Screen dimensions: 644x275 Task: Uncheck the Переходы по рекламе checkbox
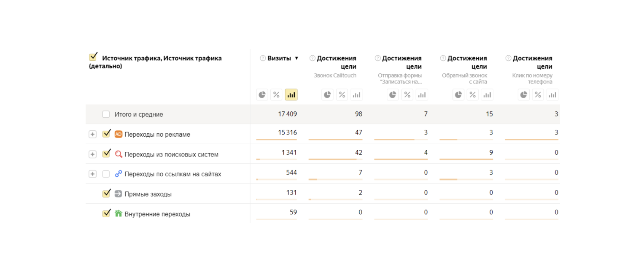coord(106,134)
